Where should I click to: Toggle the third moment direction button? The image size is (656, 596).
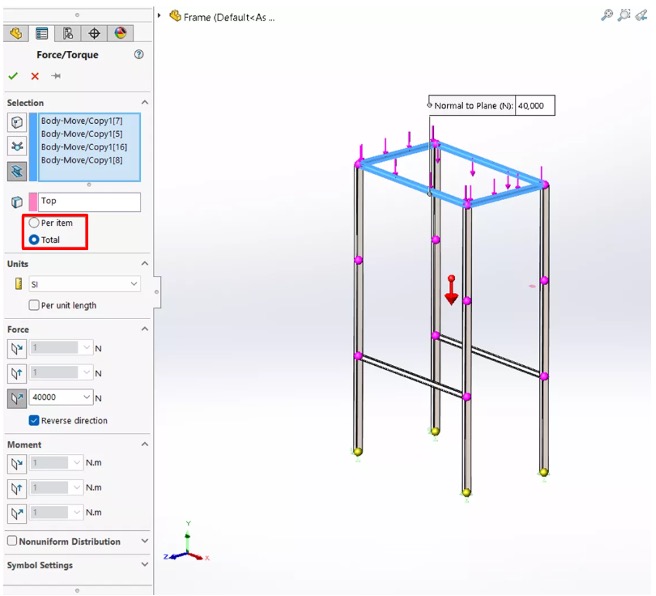click(17, 513)
